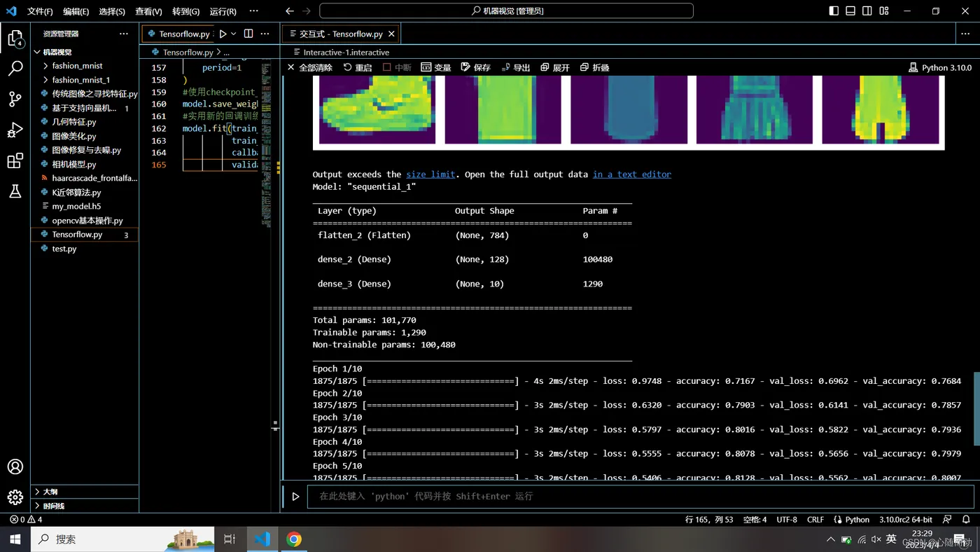Open the Accounts menu icon
This screenshot has width=980, height=552.
(15, 467)
